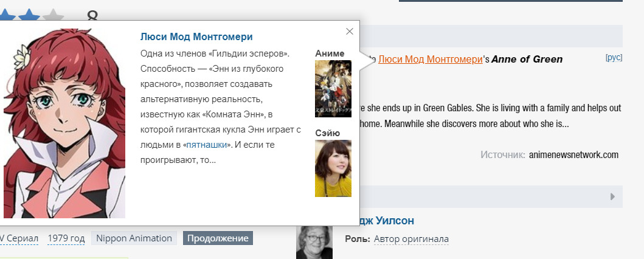Screen dimensions: 644x259
Task: Open the Уилсон author name link
Action: (387, 221)
